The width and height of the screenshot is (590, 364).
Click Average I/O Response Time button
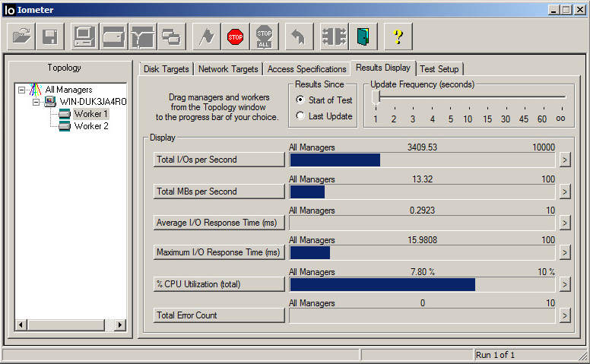[x=219, y=223]
